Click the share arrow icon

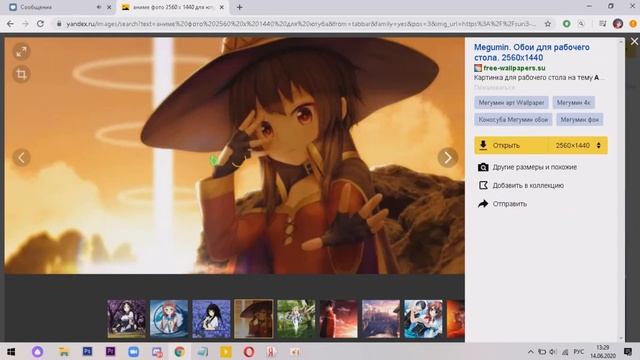click(483, 204)
